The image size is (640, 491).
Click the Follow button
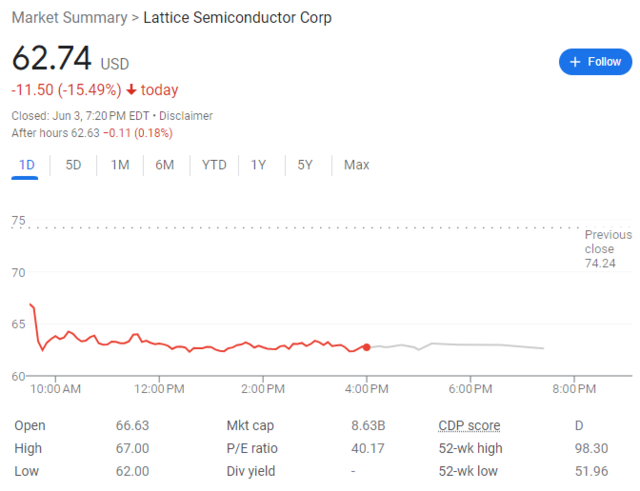tap(595, 62)
